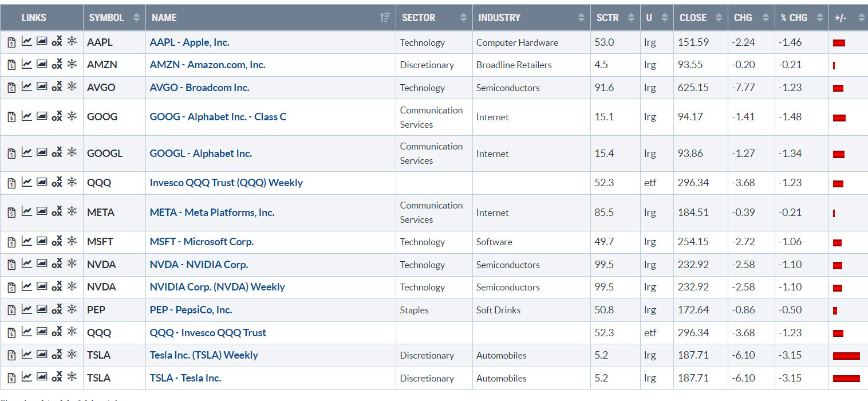Open Invesco QQQ Trust (QQQ) Weekly link
Screen dimensions: 868x401
(226, 183)
